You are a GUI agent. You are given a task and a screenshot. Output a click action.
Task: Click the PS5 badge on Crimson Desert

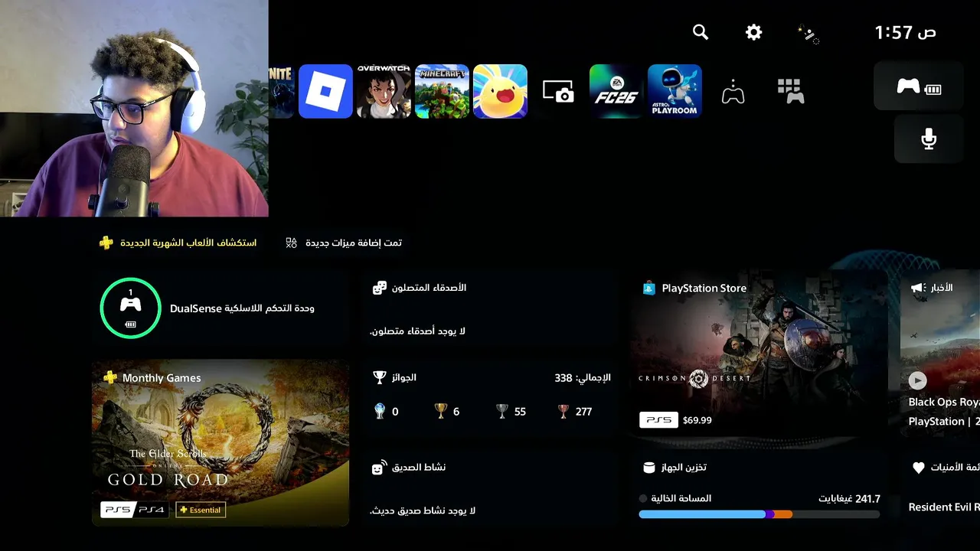coord(658,420)
